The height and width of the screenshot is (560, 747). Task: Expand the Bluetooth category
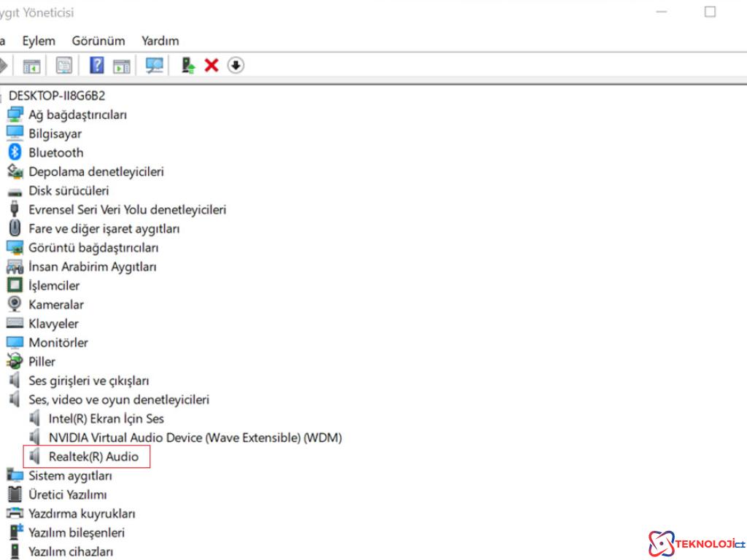click(x=55, y=152)
